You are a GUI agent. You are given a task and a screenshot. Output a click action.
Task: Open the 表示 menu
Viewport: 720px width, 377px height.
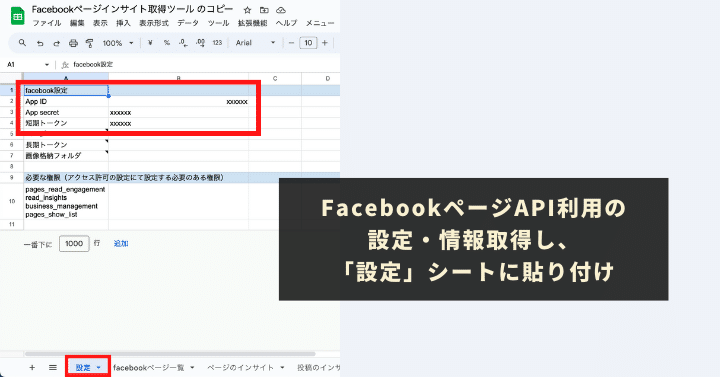coord(100,23)
